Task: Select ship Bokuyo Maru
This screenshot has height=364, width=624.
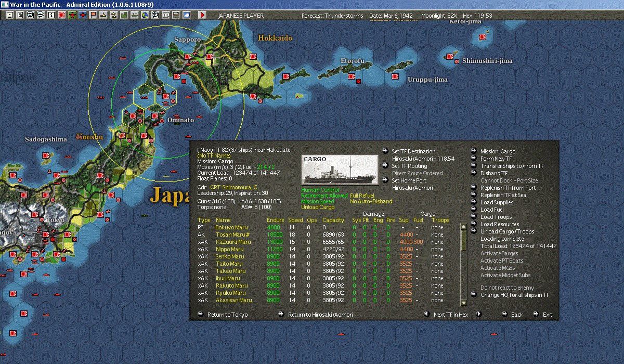Action: [x=231, y=227]
